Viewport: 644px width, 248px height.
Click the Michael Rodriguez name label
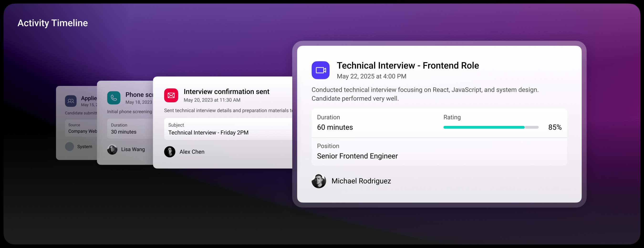[x=361, y=181]
